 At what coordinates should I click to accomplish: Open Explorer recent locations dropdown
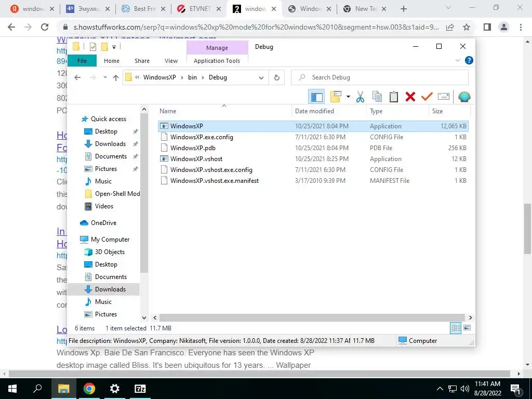[105, 77]
